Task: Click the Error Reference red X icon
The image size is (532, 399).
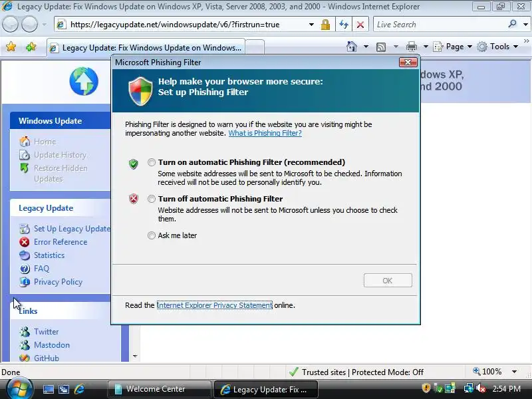Action: (x=25, y=242)
